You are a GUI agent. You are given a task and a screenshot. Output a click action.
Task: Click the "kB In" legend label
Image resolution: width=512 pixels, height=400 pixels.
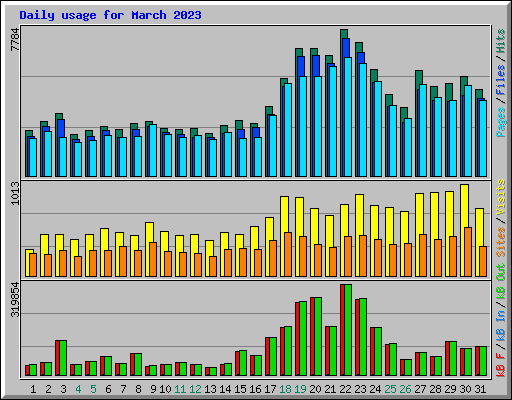point(501,326)
